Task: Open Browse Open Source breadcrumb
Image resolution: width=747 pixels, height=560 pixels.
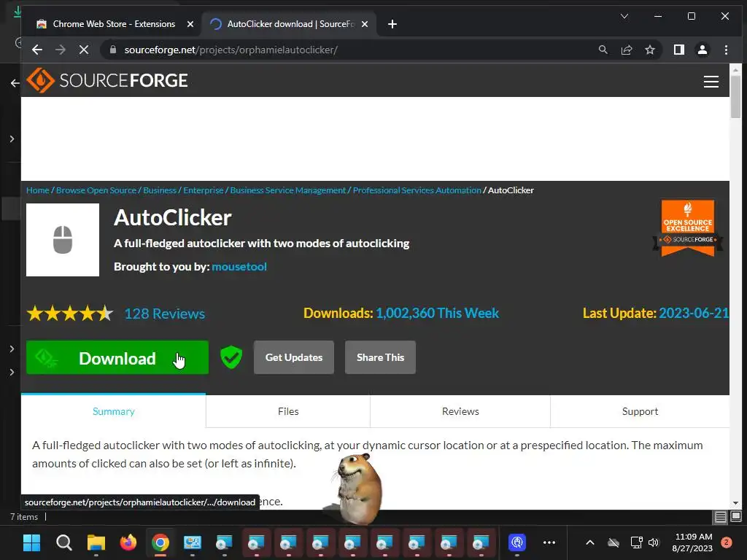Action: pyautogui.click(x=96, y=190)
